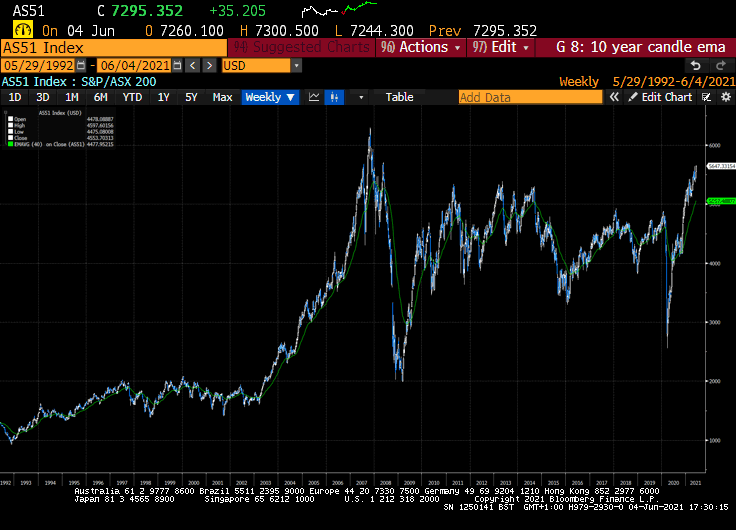Click the USD currency field

click(256, 65)
